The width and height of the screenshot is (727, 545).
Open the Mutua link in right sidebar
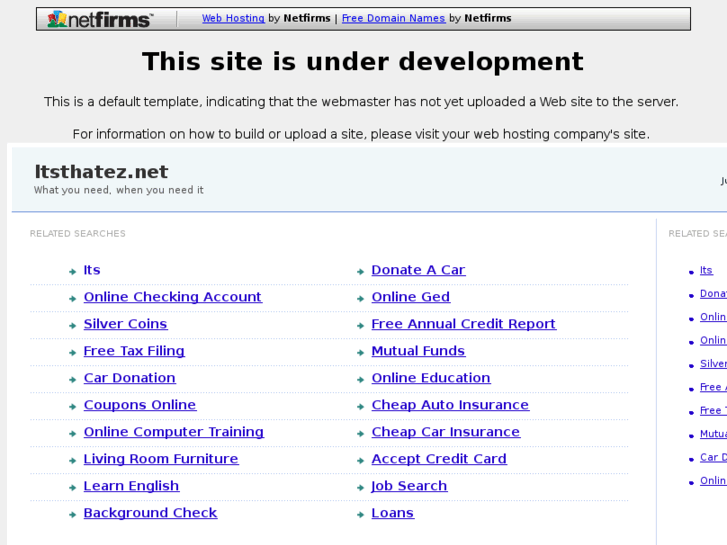[x=713, y=434]
